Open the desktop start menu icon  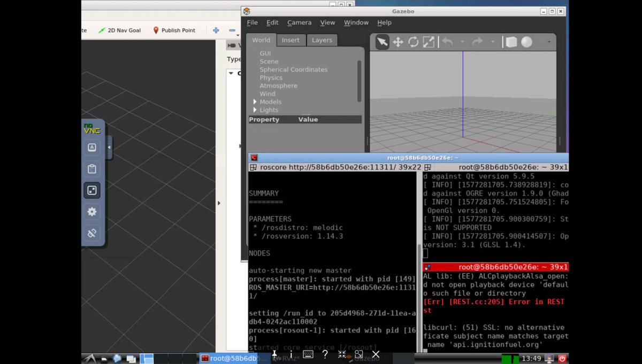(x=89, y=358)
